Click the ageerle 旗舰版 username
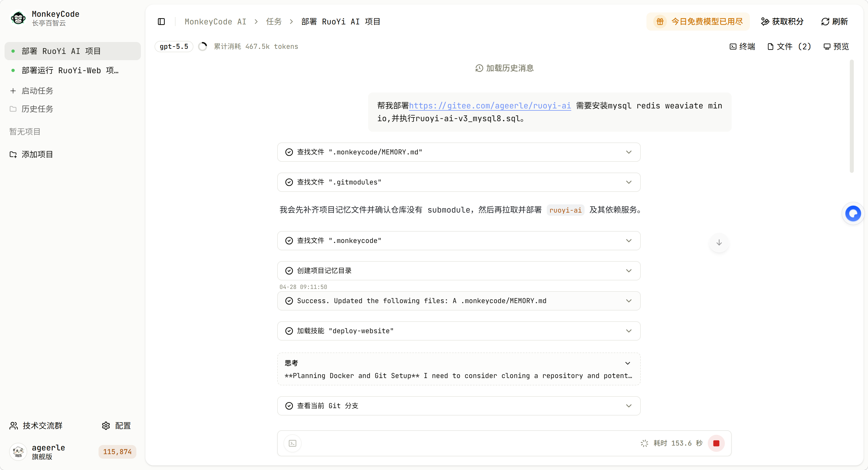Screen dimensions: 868x470 pos(48,452)
